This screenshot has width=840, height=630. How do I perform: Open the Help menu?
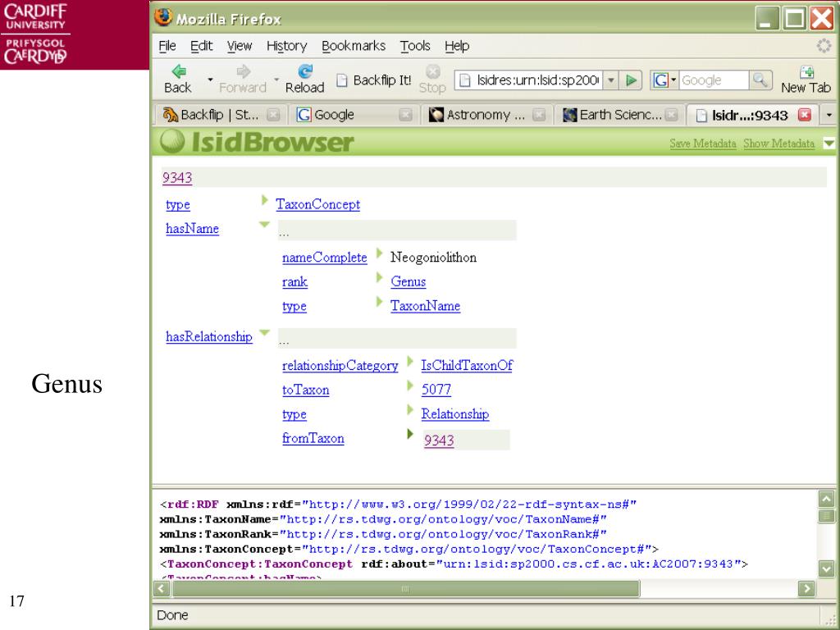click(457, 46)
